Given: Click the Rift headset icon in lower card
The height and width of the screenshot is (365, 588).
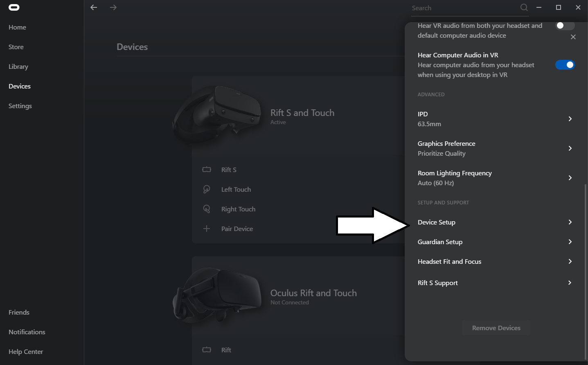Looking at the screenshot, I should tap(207, 350).
